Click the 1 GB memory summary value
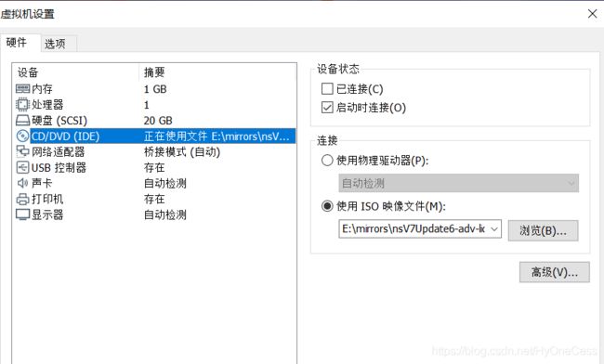Image resolution: width=604 pixels, height=364 pixels. tap(155, 89)
